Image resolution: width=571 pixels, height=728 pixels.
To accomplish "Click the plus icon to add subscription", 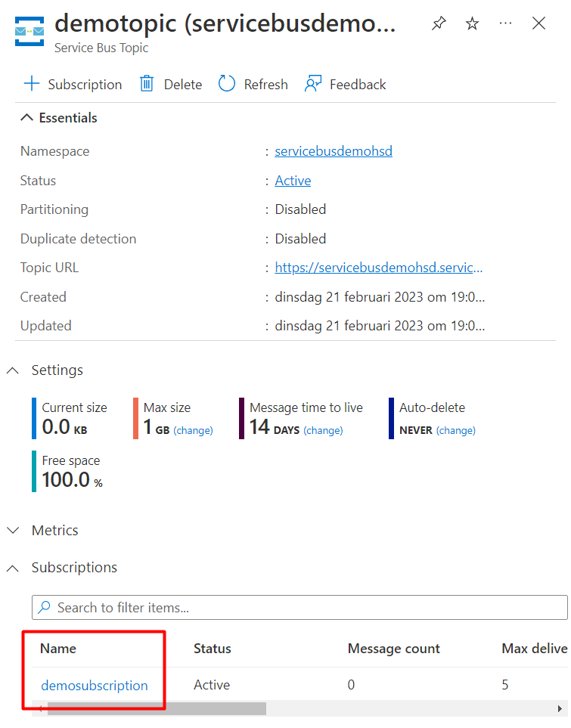I will pos(32,84).
